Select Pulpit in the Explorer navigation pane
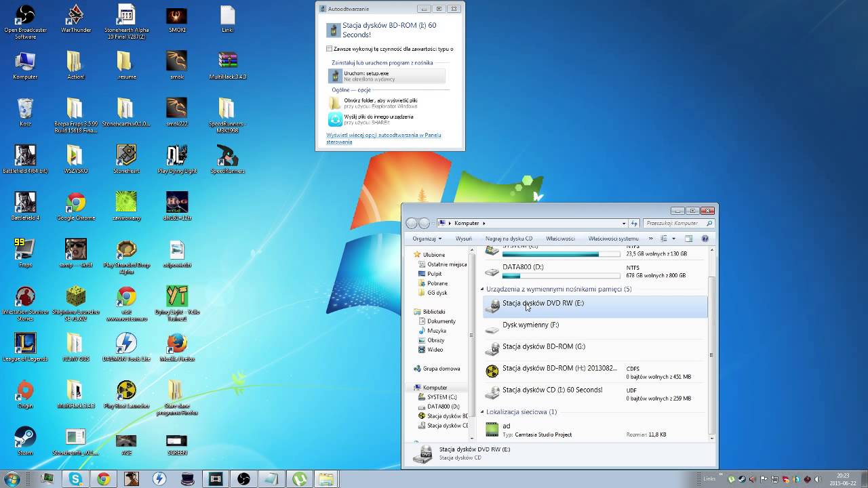868x488 pixels. [434, 274]
